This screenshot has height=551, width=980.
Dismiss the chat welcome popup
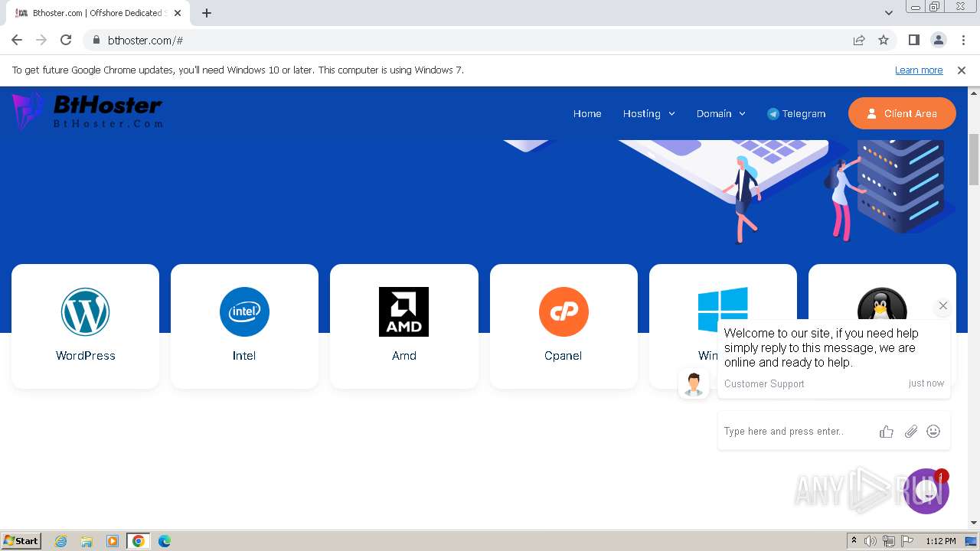(x=943, y=305)
